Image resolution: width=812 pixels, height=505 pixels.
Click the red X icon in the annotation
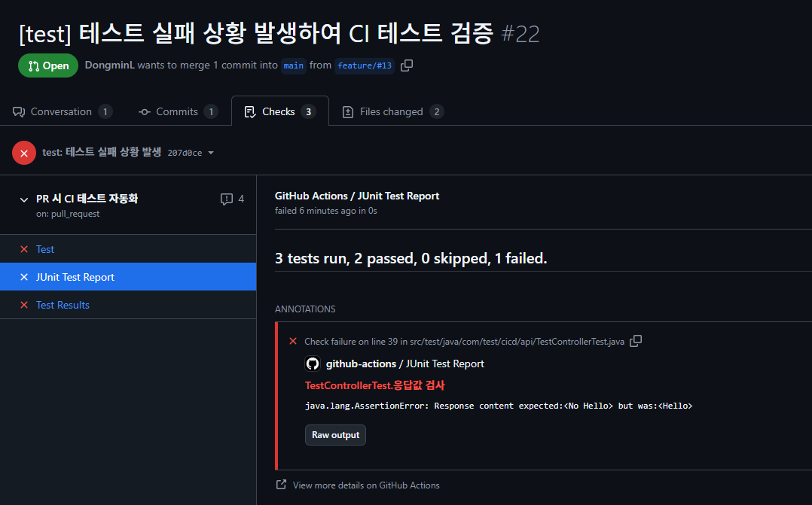pos(293,341)
